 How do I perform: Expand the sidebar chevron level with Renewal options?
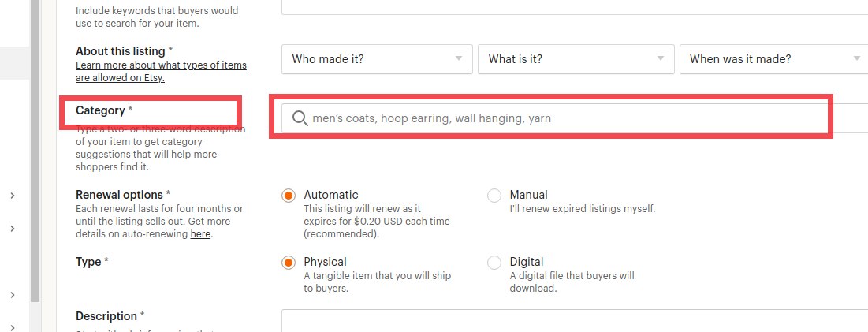click(x=12, y=196)
